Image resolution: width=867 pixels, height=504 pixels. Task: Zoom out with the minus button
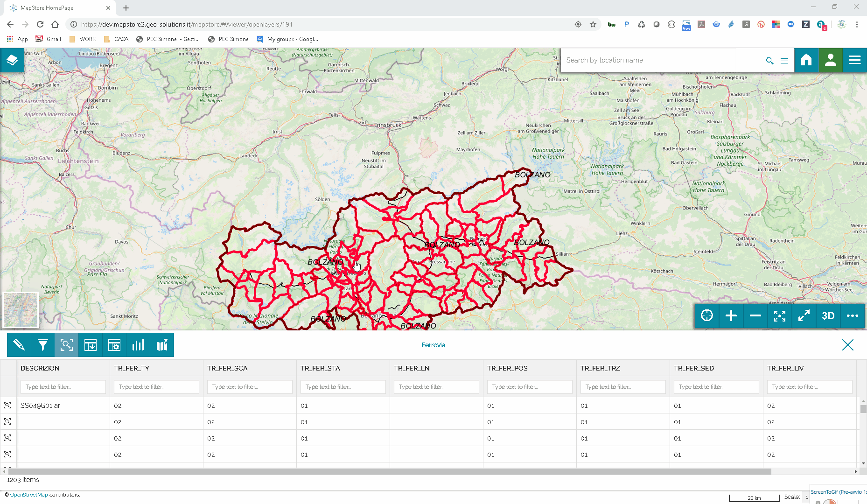pyautogui.click(x=755, y=316)
